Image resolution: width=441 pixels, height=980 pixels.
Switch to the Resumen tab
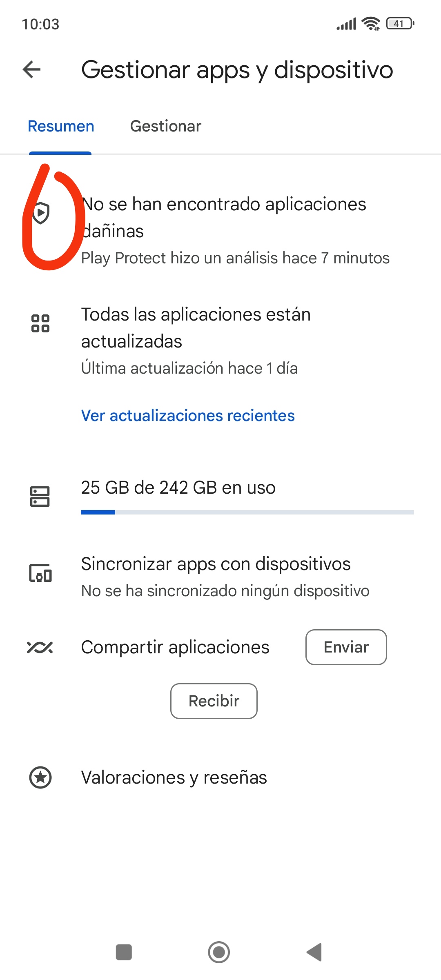coord(61,127)
